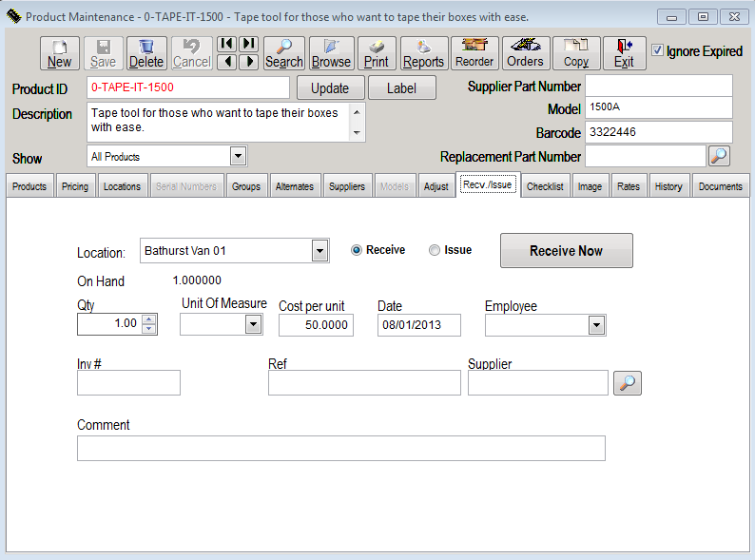Click the Browse toolbar icon
The width and height of the screenshot is (755, 560).
coord(331,53)
